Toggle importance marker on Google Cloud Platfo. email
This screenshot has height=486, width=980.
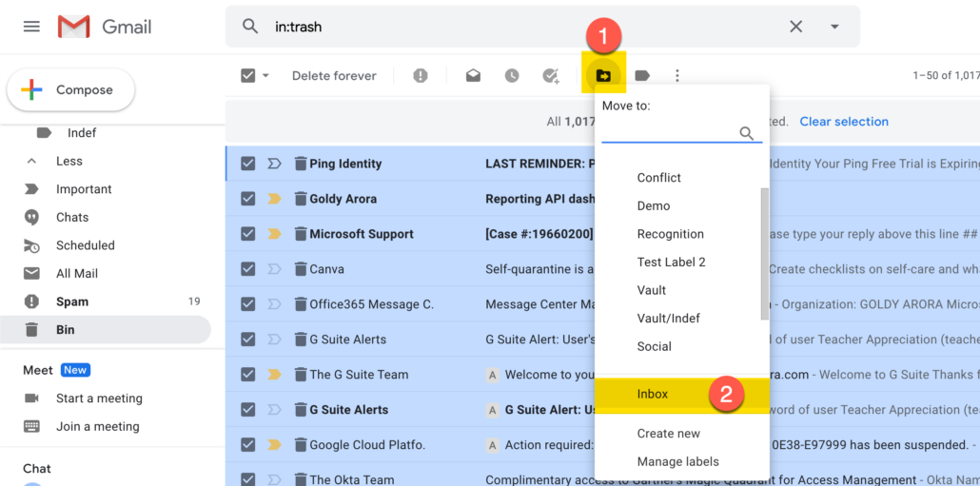click(274, 445)
